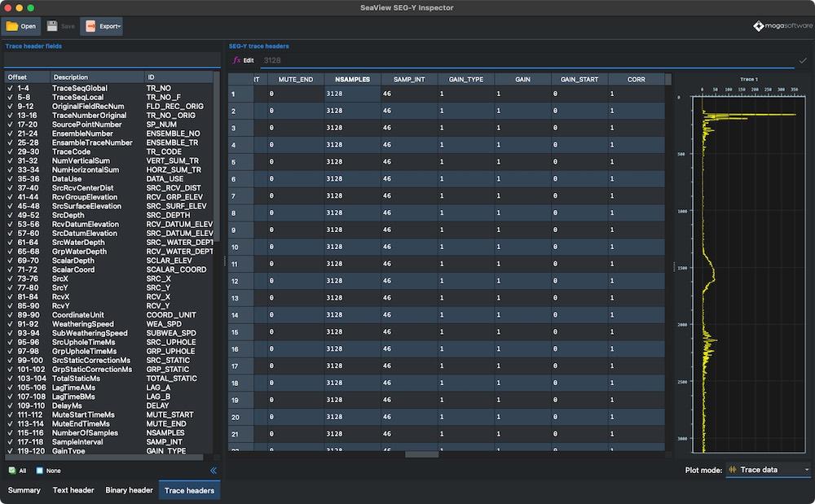Select SampleInterval field row
815x504 pixels.
tap(109, 442)
